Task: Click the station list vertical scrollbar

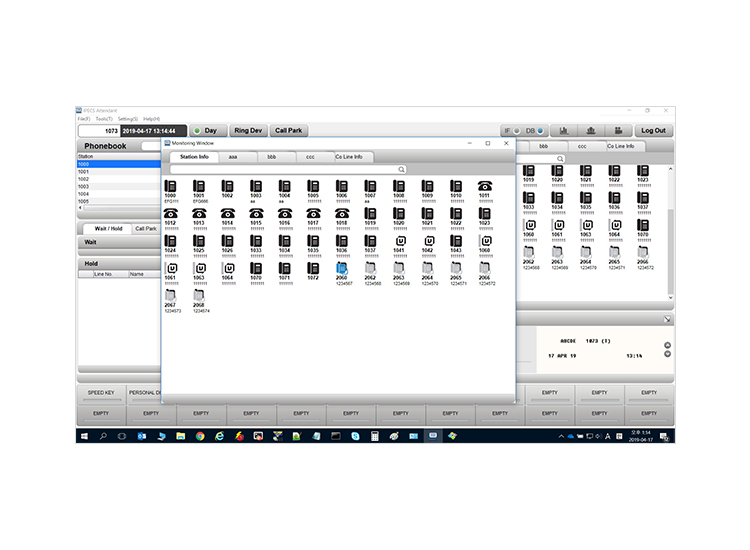Action: point(670,233)
